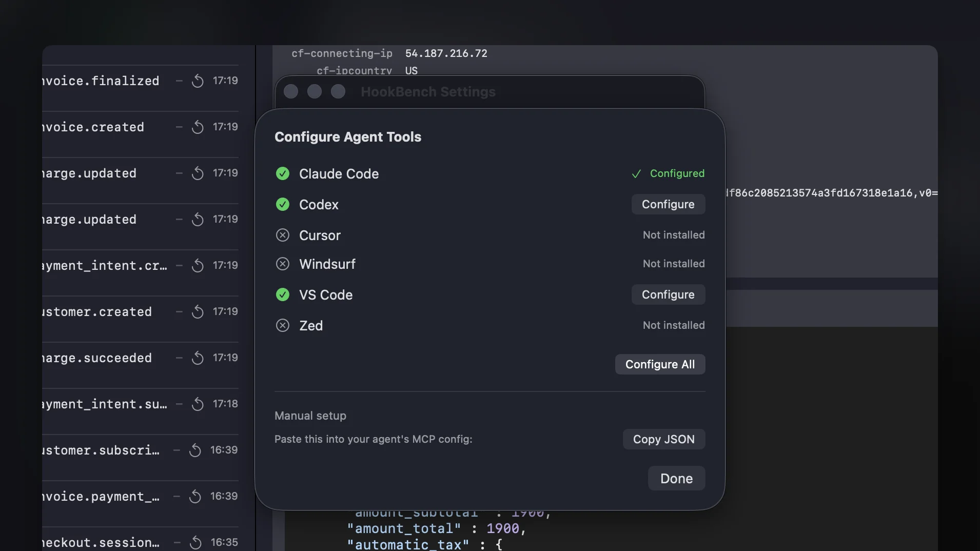
Task: Toggle Claude Code's configured status checkmark
Action: click(283, 173)
